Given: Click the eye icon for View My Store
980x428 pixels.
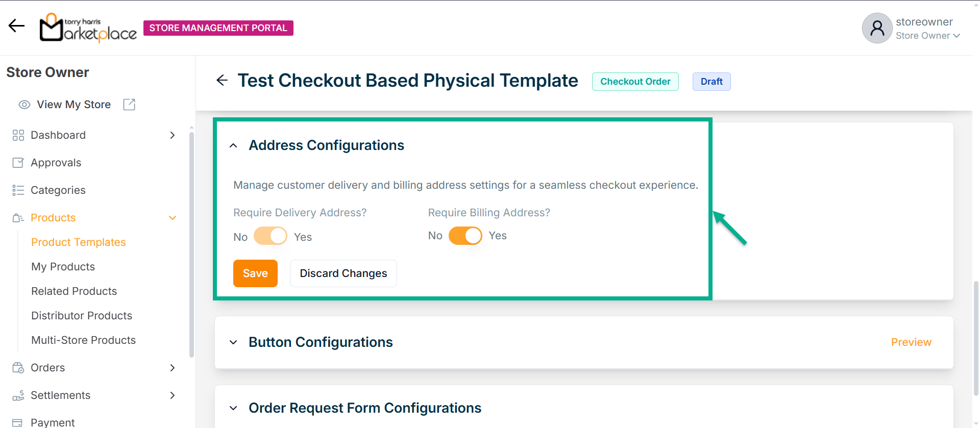Looking at the screenshot, I should tap(24, 105).
